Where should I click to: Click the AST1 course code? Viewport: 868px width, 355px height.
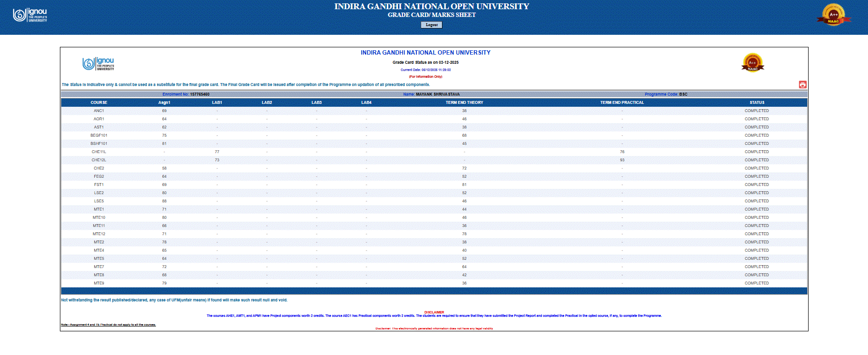pos(99,127)
